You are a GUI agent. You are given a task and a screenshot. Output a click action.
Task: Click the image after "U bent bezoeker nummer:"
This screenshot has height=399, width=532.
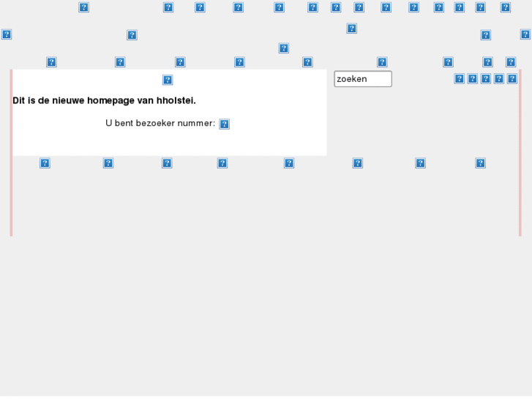224,124
